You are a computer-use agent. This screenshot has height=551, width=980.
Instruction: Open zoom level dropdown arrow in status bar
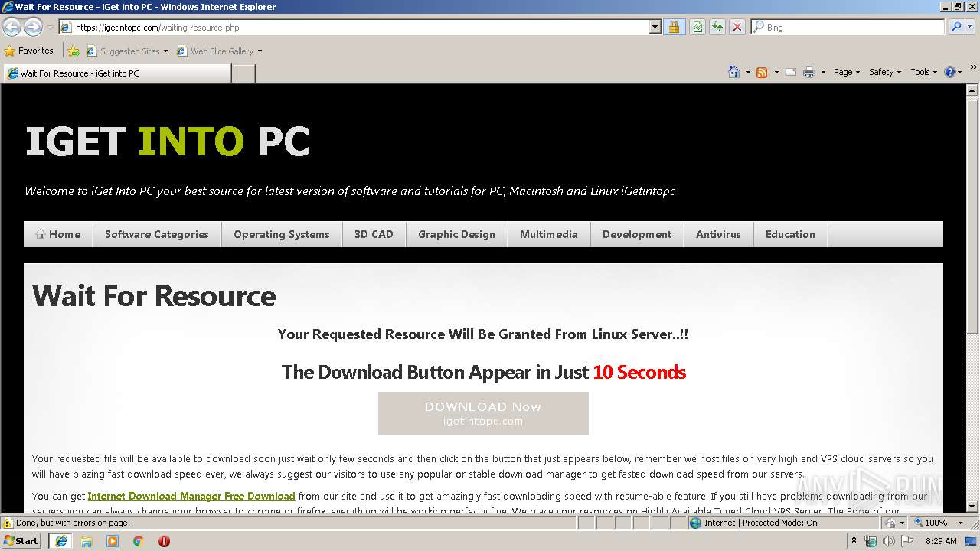pyautogui.click(x=960, y=523)
